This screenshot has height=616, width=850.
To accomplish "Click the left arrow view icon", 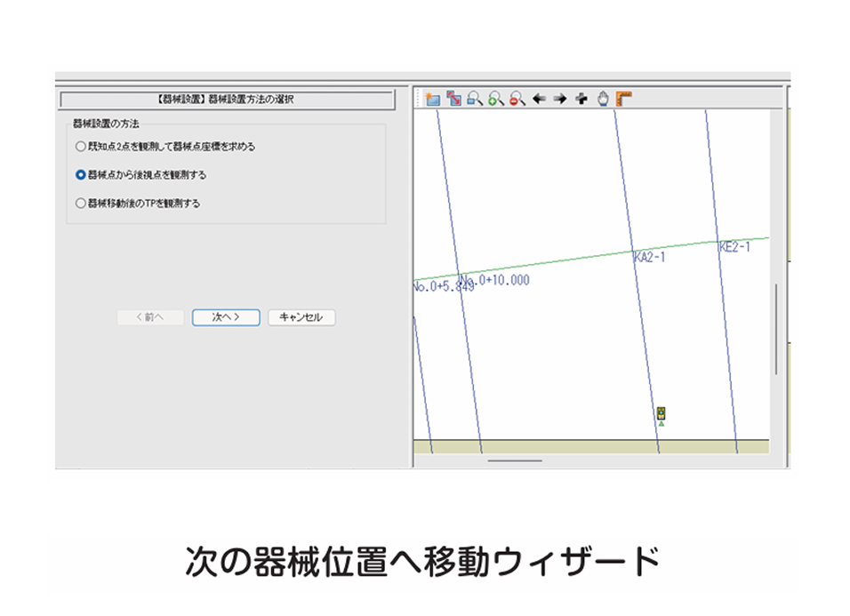I will (539, 99).
